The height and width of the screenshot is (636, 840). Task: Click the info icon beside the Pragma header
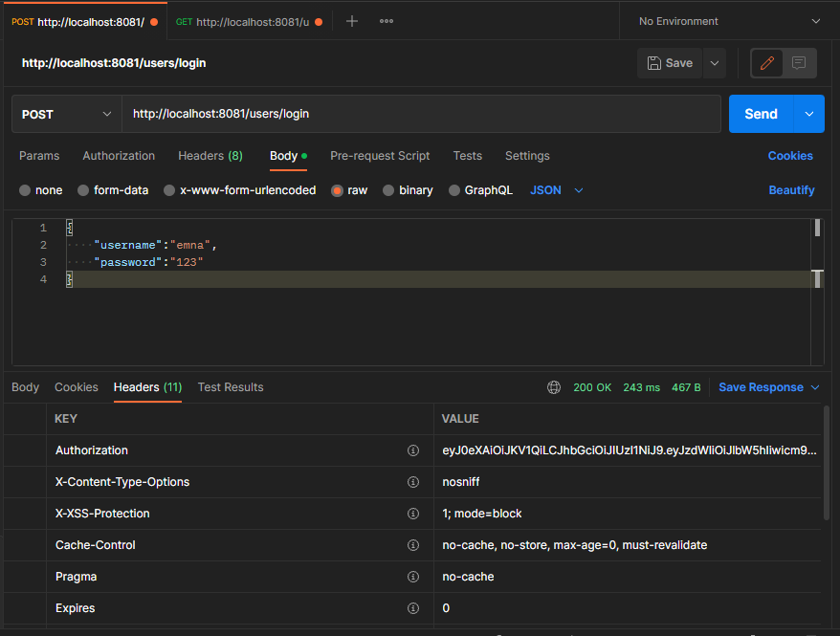point(413,576)
